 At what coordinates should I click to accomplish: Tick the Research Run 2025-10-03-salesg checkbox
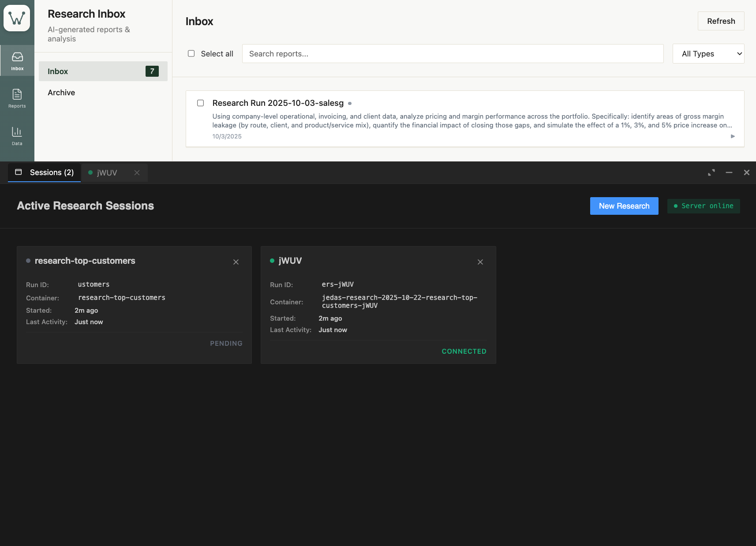coord(201,103)
